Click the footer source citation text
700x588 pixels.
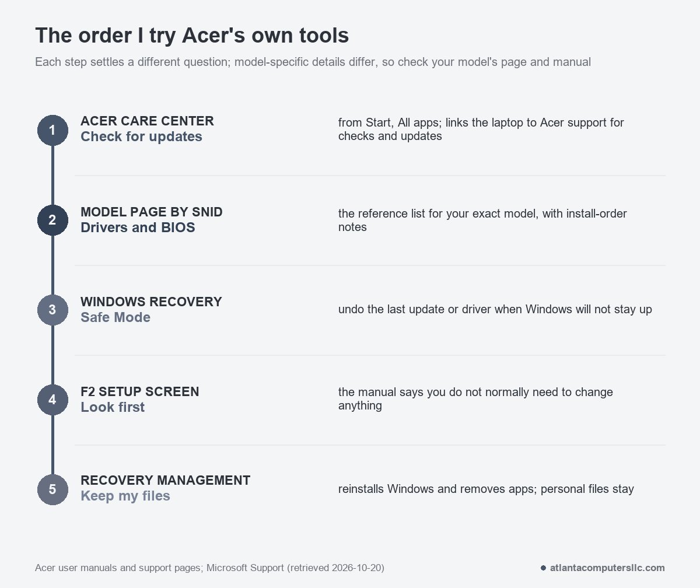pyautogui.click(x=209, y=568)
